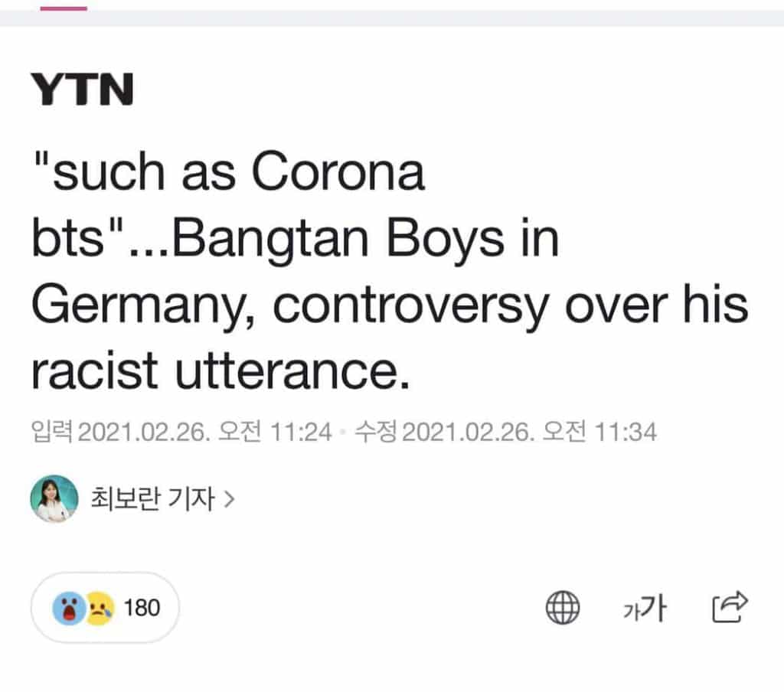This screenshot has height=692, width=784.
Task: Open the globe translation icon
Action: pyautogui.click(x=562, y=609)
